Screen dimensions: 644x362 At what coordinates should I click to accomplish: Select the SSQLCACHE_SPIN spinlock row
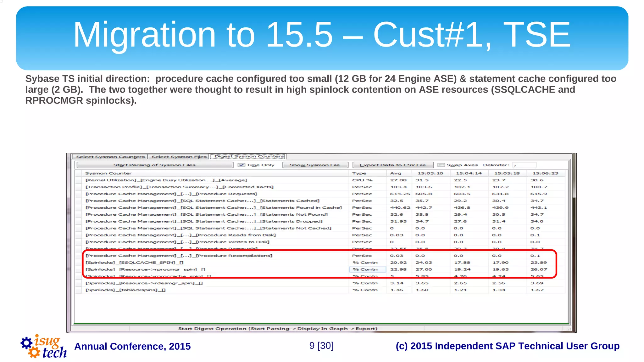(x=320, y=263)
